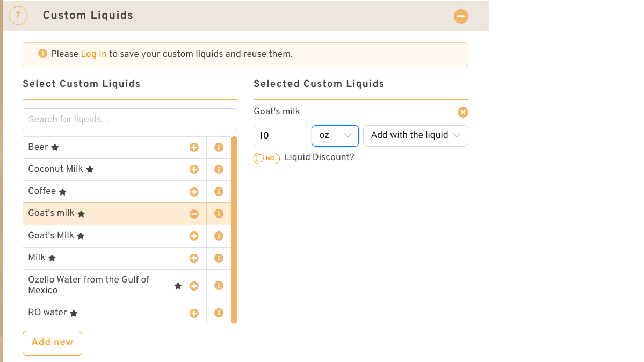This screenshot has height=362, width=644.
Task: Click plus icon beside Milk
Action: click(194, 258)
